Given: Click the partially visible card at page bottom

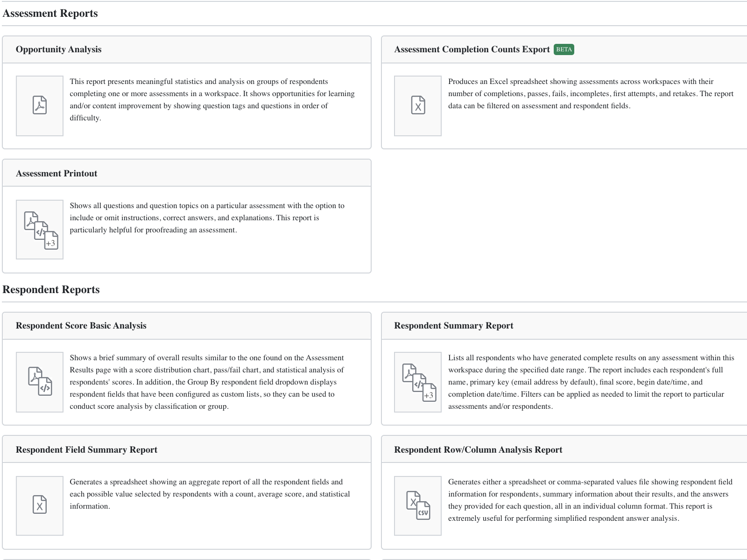Looking at the screenshot, I should pos(187,558).
